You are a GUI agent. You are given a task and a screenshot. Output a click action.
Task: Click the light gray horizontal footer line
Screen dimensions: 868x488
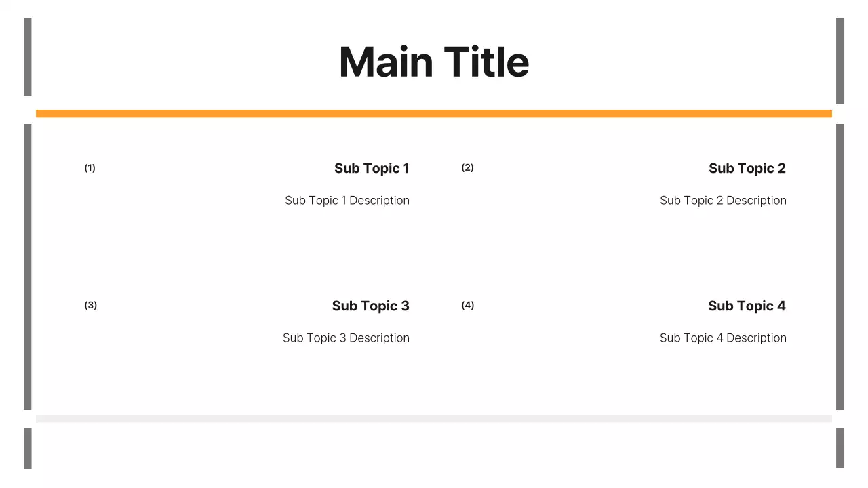[x=434, y=419]
